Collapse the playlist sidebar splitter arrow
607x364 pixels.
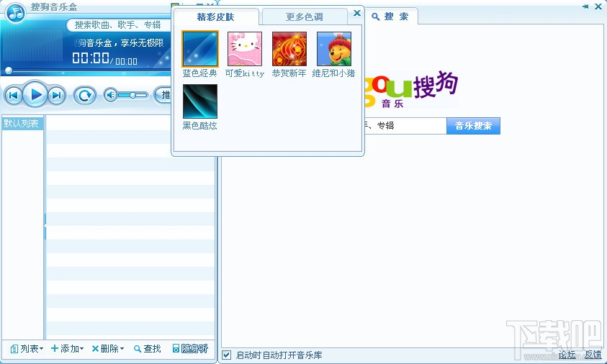45,227
